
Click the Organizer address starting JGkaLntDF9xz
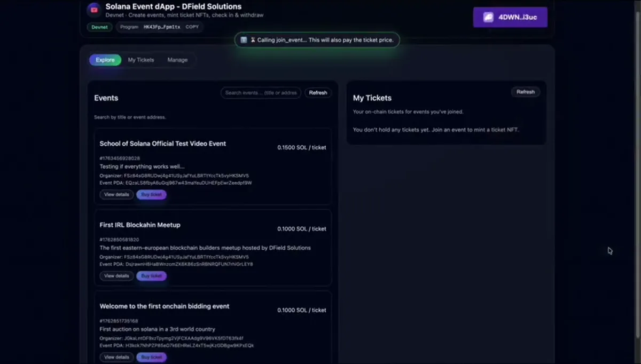tap(184, 338)
